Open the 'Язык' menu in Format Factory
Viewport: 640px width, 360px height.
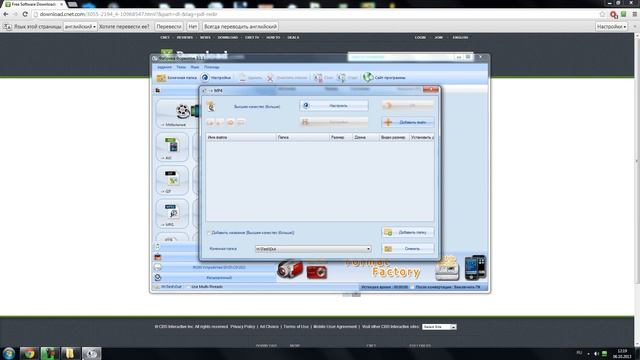tap(195, 67)
